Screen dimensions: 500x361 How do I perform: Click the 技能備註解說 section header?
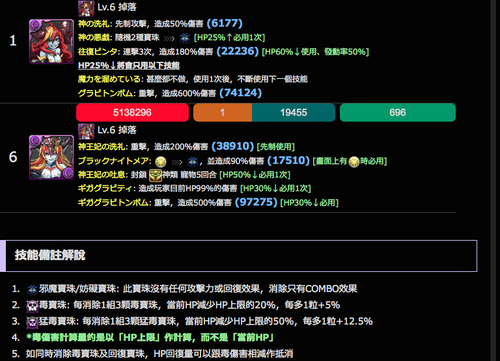click(x=238, y=256)
